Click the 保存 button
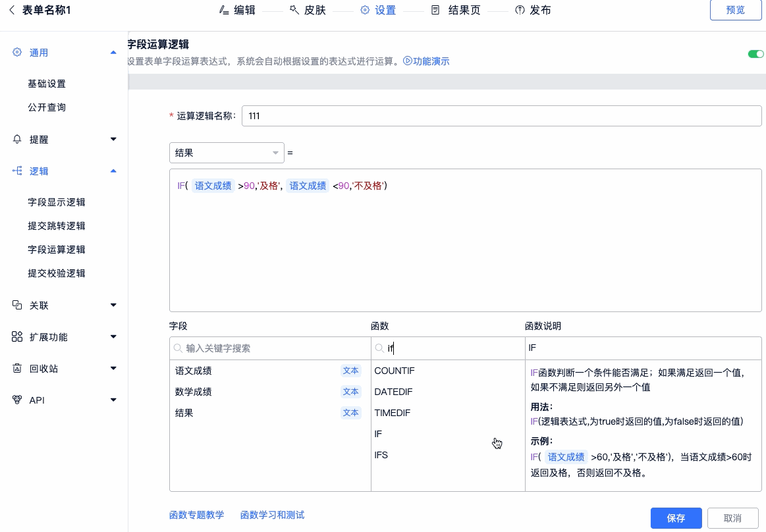 (676, 518)
